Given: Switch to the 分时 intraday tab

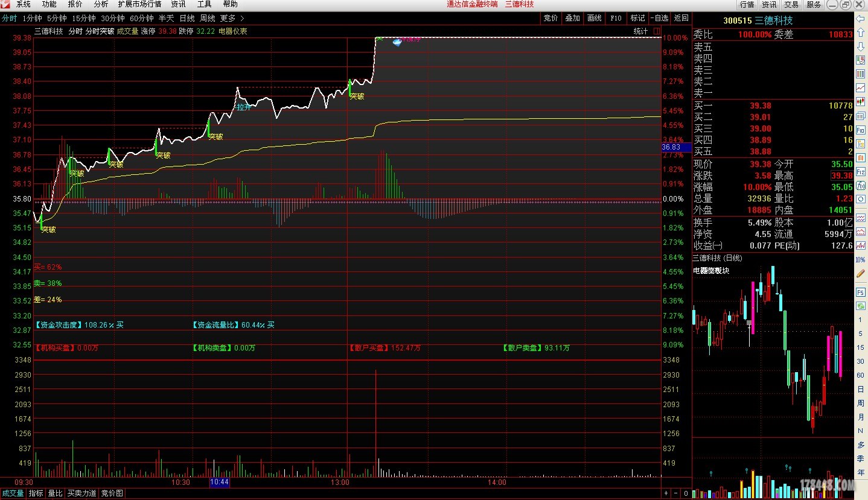Looking at the screenshot, I should pyautogui.click(x=9, y=18).
